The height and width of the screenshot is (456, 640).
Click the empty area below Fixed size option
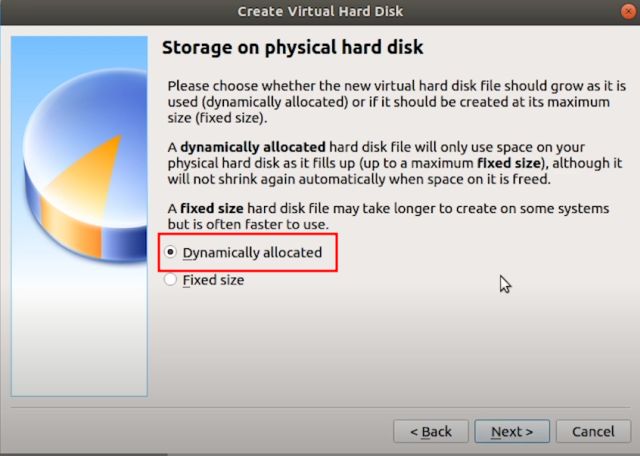[x=390, y=345]
